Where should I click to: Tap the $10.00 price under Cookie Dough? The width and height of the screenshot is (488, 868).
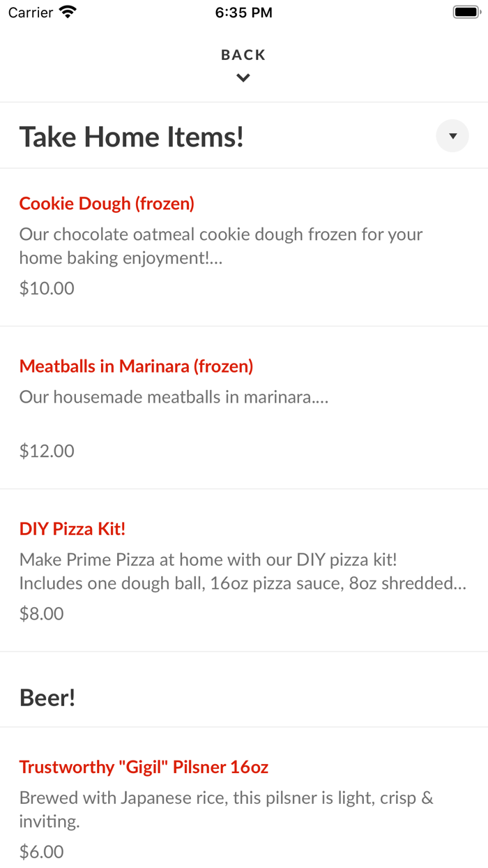46,287
